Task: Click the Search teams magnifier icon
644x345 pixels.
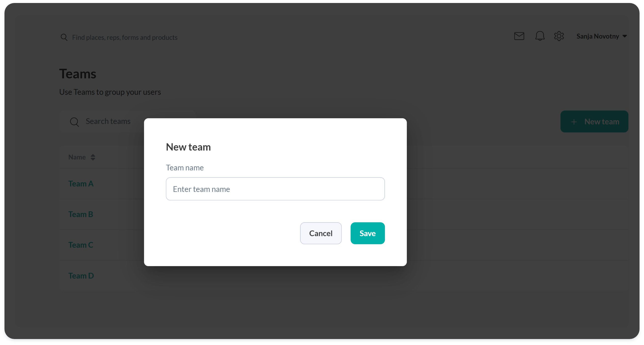Action: [x=74, y=122]
